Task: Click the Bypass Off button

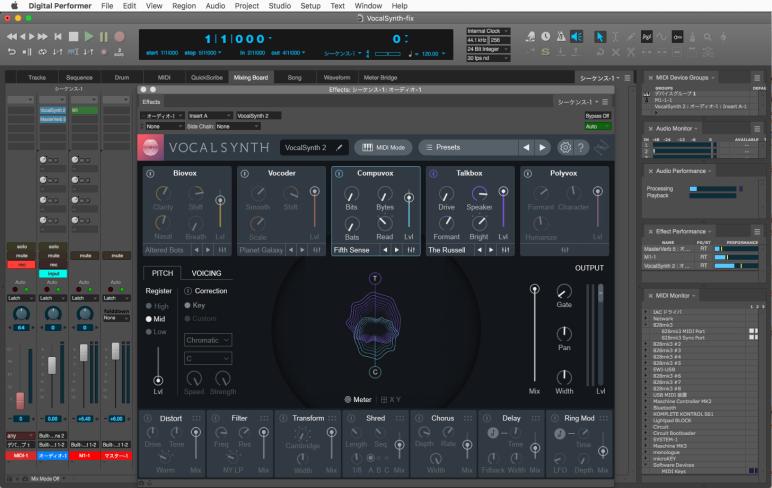Action: pyautogui.click(x=597, y=116)
